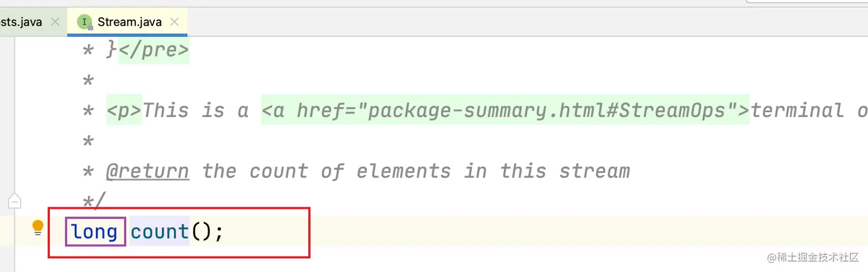
Task: Click the interface icon on Stream.java tab
Action: (x=85, y=22)
